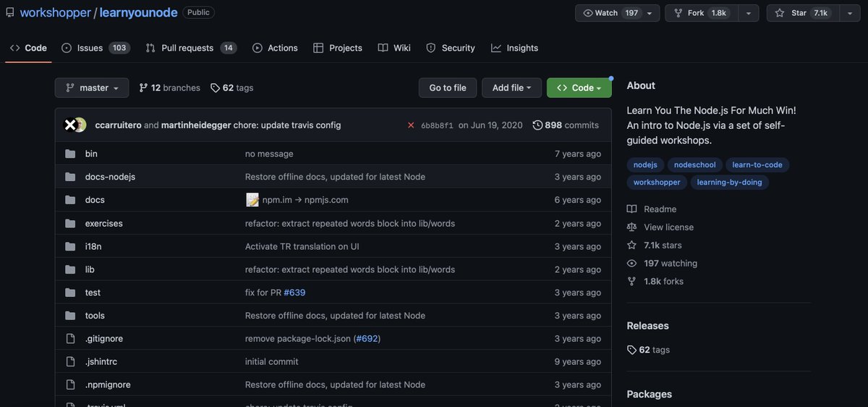
Task: Expand the Watch options dropdown arrow
Action: click(650, 13)
